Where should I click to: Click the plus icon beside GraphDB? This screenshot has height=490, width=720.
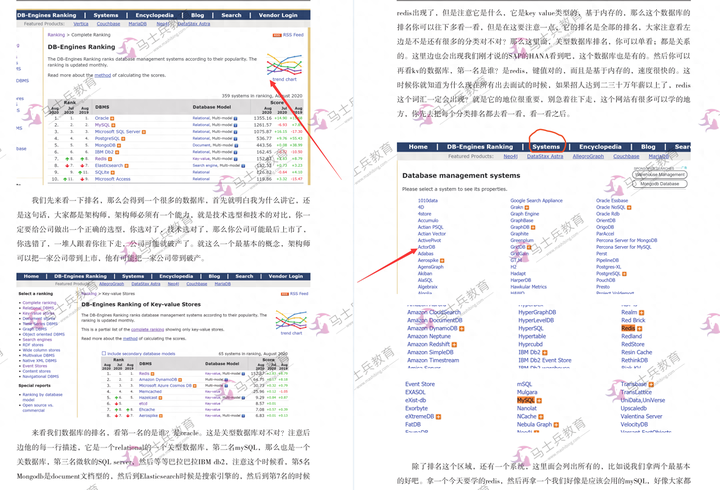(533, 227)
